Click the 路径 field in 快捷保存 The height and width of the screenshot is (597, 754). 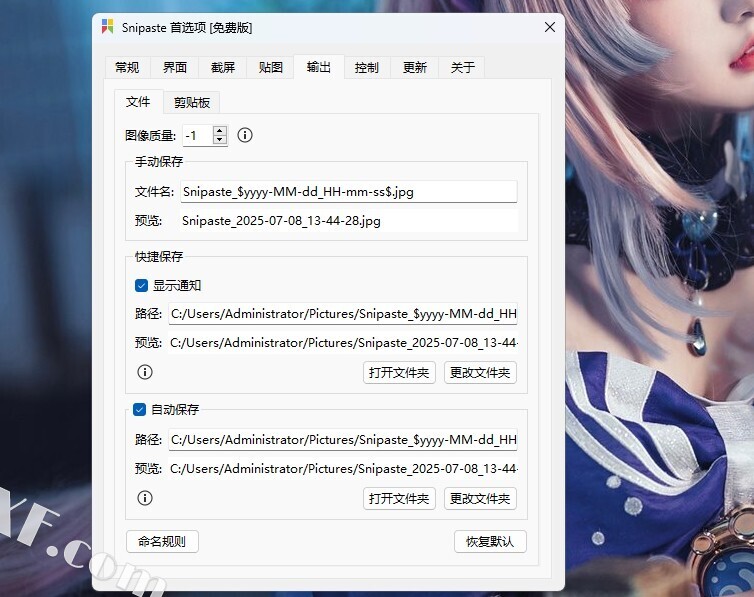click(343, 314)
